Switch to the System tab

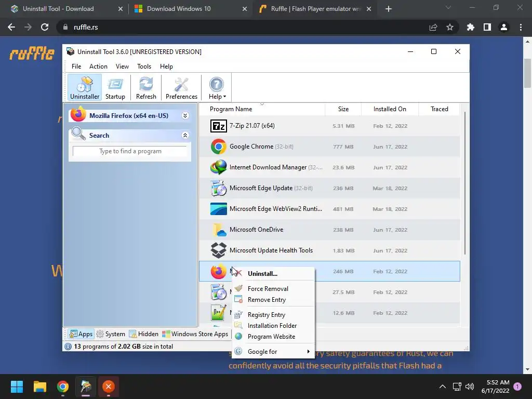[111, 334]
